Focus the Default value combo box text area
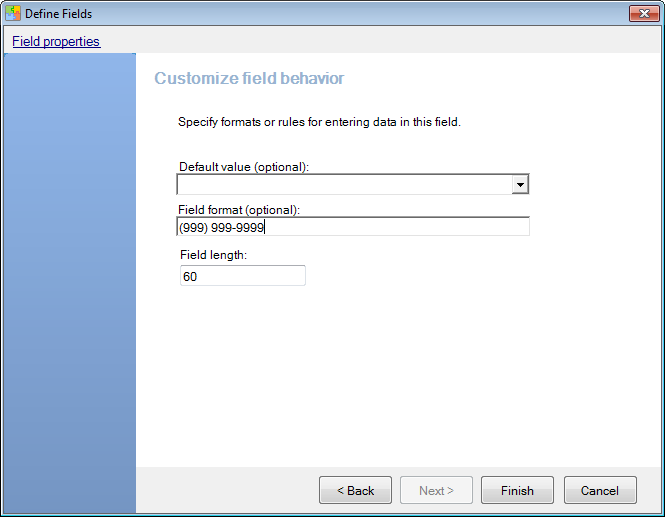 (x=344, y=184)
